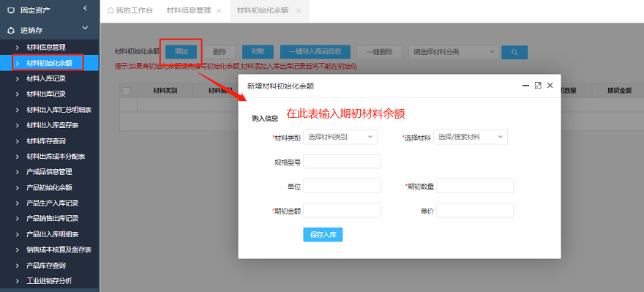Click the 删除 button
Viewport: 644px width, 292px height.
coord(220,52)
